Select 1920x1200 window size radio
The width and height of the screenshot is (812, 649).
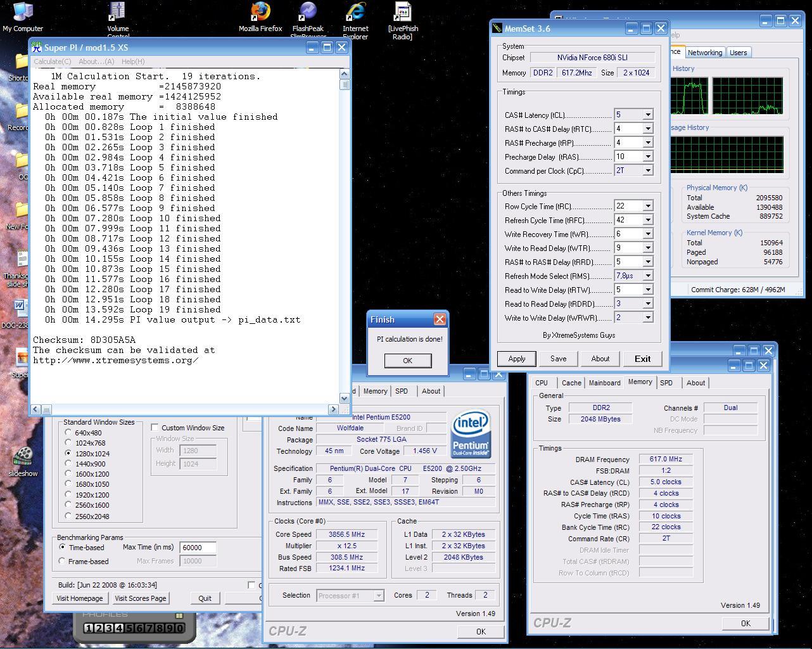68,494
